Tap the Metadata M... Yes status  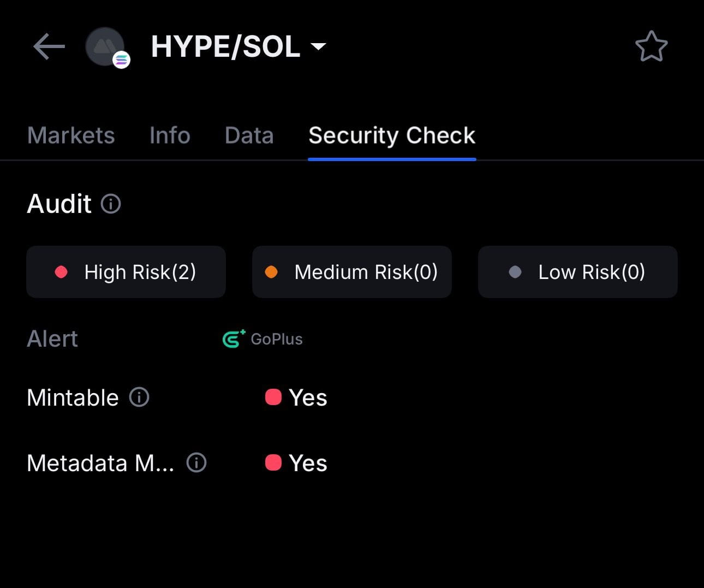coord(296,463)
